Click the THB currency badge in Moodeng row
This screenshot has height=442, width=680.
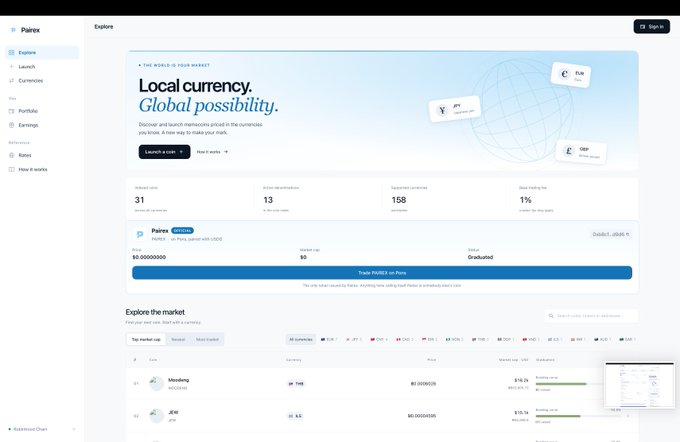[296, 384]
